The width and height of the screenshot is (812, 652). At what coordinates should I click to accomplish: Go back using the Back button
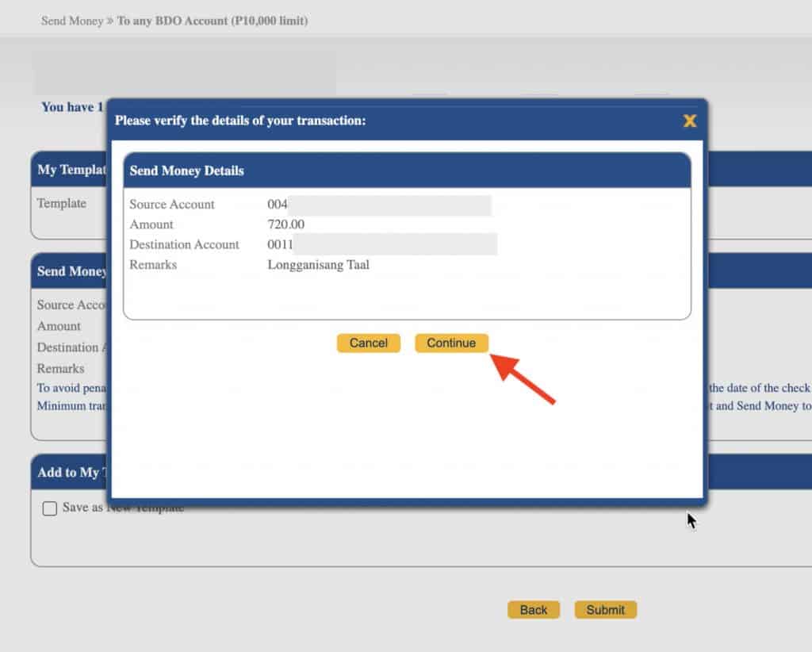533,609
